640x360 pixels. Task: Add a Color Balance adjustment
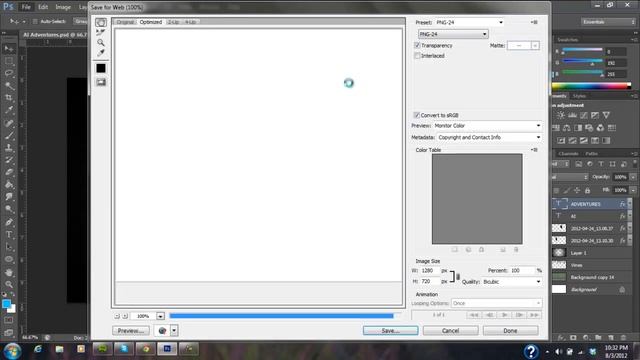pyautogui.click(x=567, y=128)
